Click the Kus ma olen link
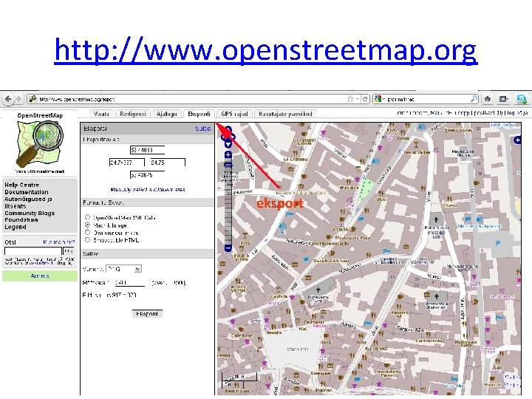The image size is (532, 399). coord(58,242)
